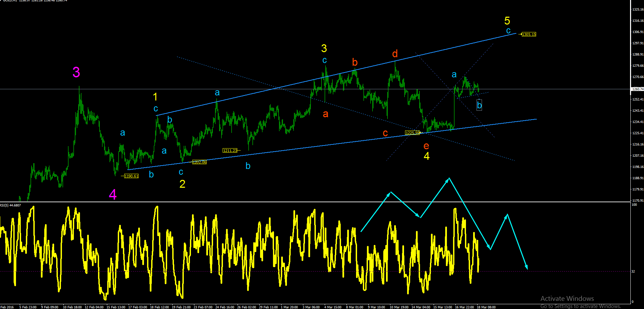Click the 26 Feb 02:00 time label
The image size is (644, 309).
[x=246, y=307]
